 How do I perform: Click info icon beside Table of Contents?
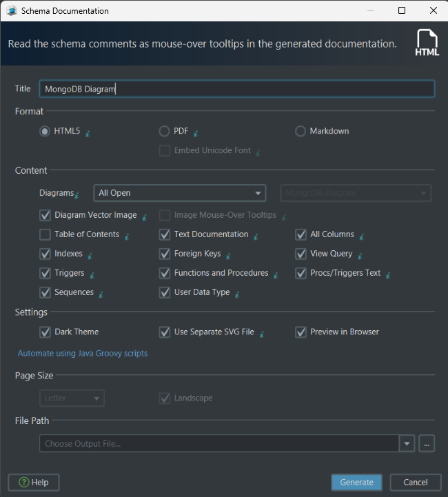(127, 236)
